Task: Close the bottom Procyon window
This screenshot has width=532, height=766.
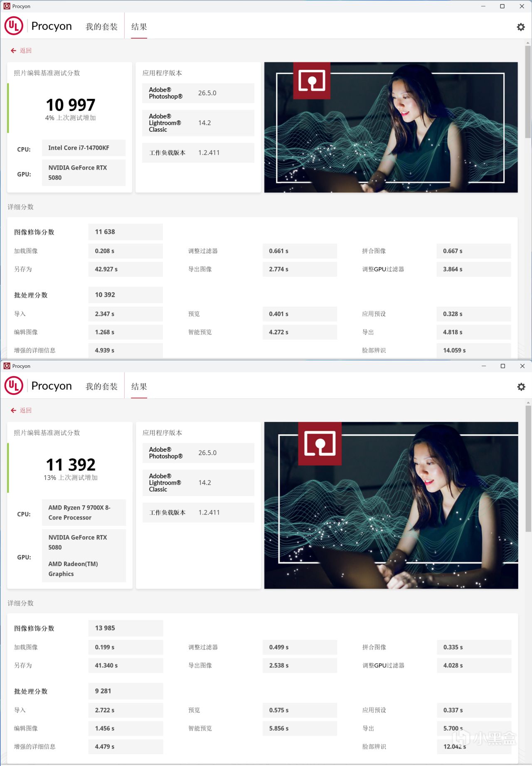Action: click(x=522, y=366)
